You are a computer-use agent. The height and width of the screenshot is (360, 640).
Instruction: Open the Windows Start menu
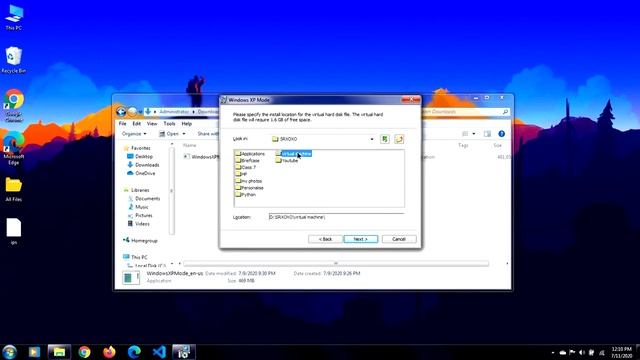click(x=9, y=352)
